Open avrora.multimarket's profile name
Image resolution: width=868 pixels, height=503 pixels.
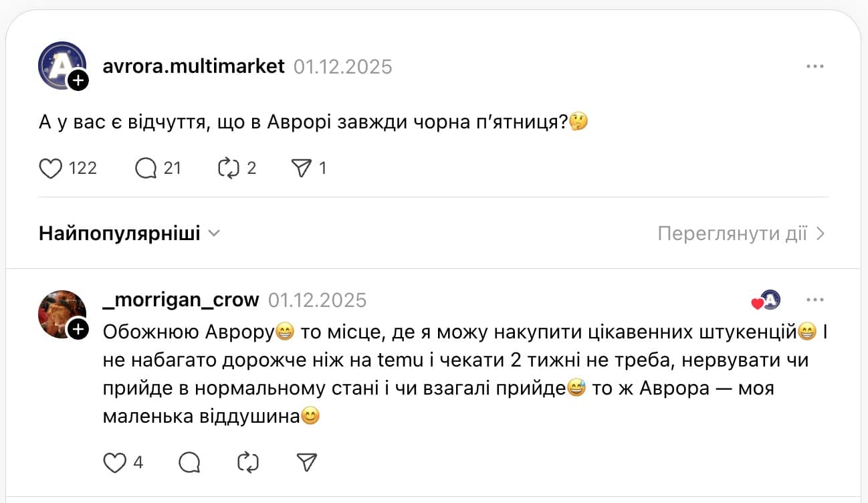click(x=194, y=66)
